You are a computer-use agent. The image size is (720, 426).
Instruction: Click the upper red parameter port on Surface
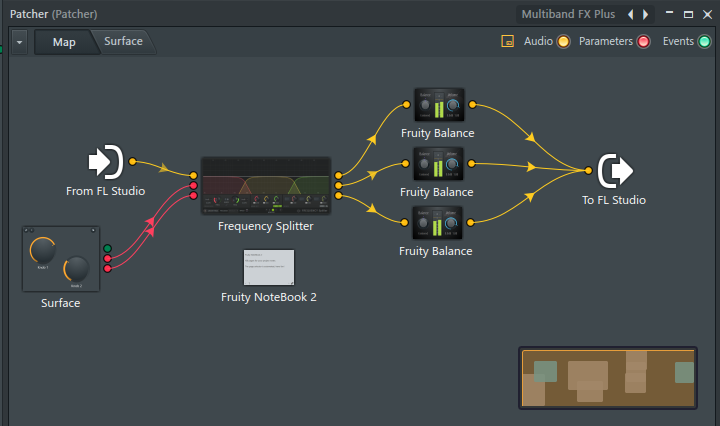click(107, 258)
